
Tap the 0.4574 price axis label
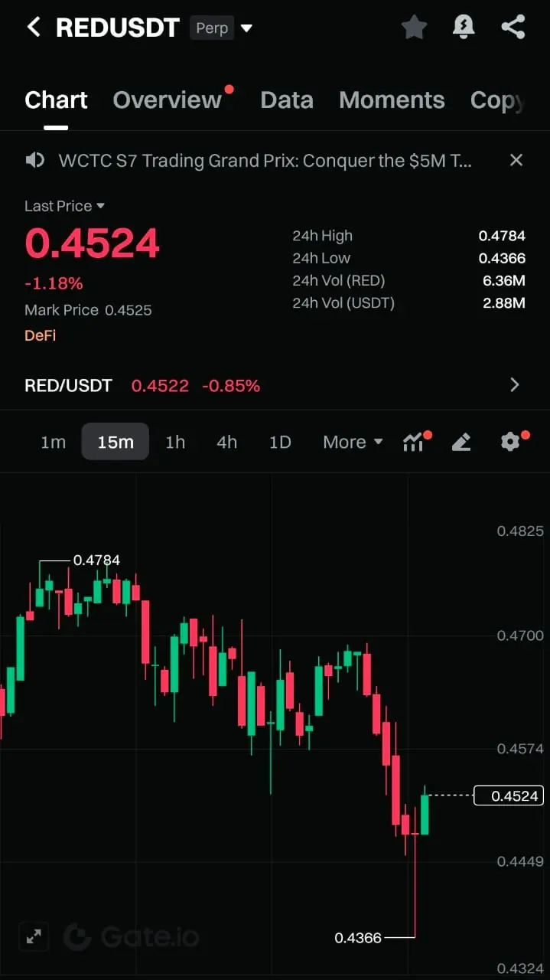pyautogui.click(x=520, y=749)
